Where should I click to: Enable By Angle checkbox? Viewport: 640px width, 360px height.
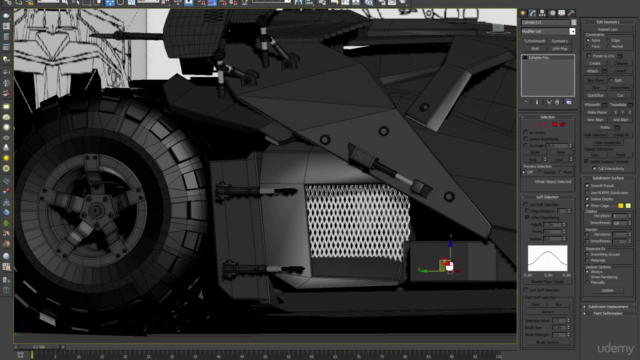(x=526, y=146)
